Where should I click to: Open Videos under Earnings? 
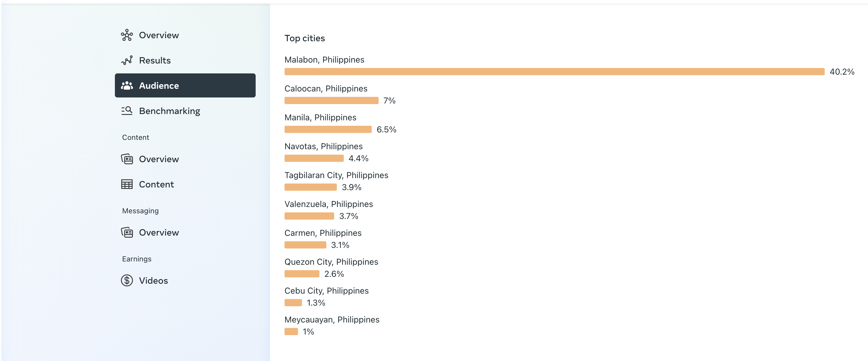pyautogui.click(x=153, y=280)
